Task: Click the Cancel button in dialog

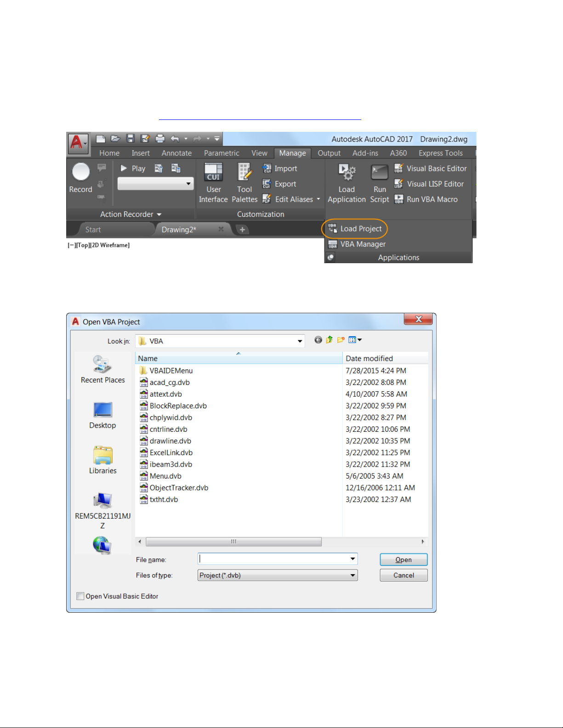Action: coord(404,575)
